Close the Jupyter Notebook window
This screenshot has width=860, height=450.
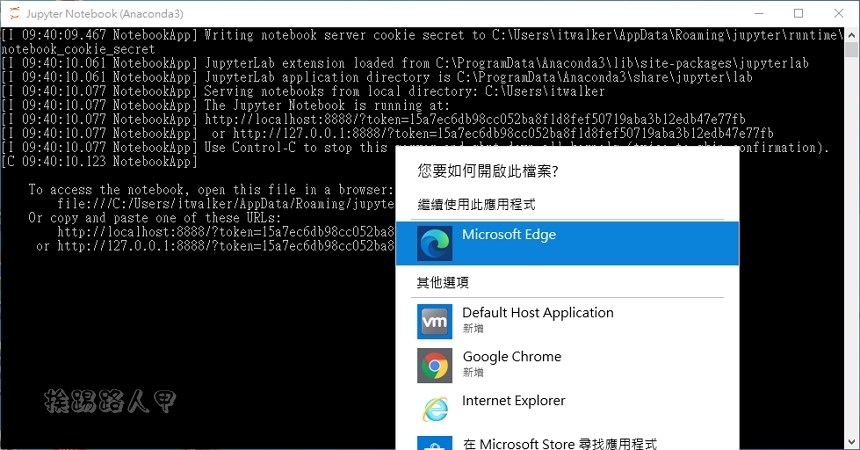coord(839,13)
